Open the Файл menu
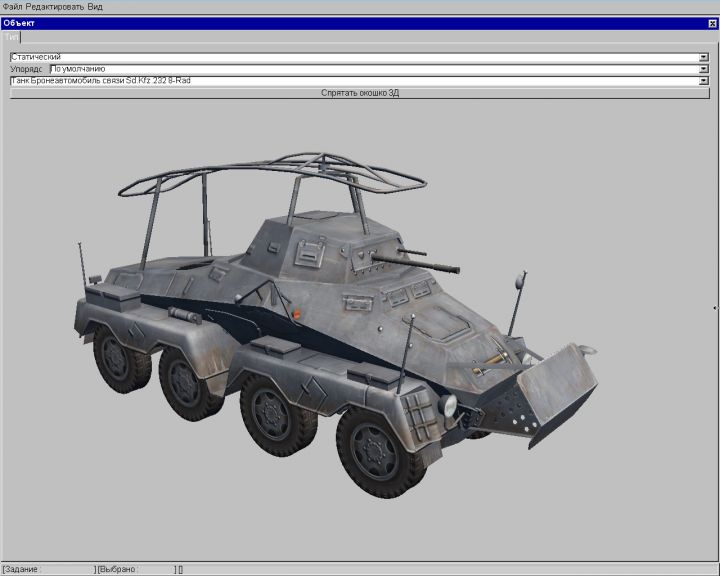 point(13,6)
